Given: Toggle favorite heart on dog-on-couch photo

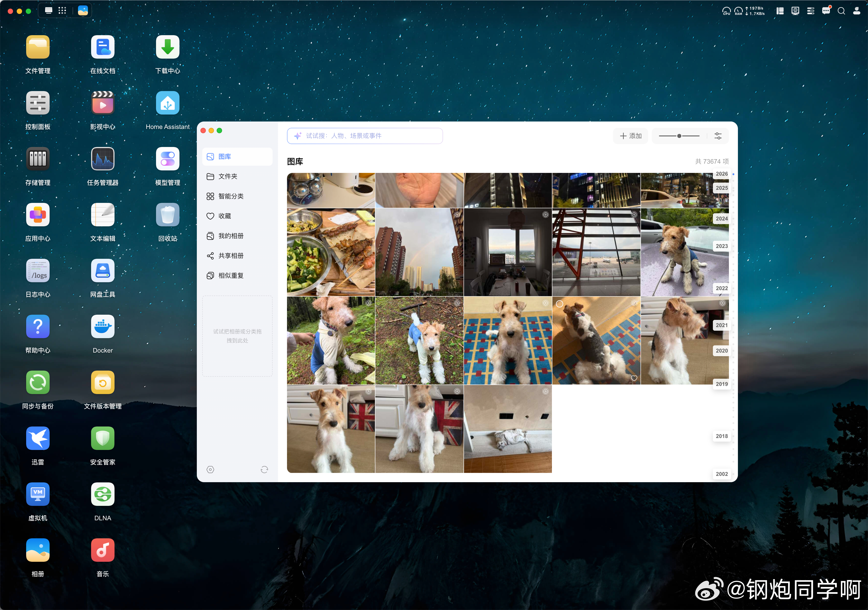Looking at the screenshot, I should 634,378.
